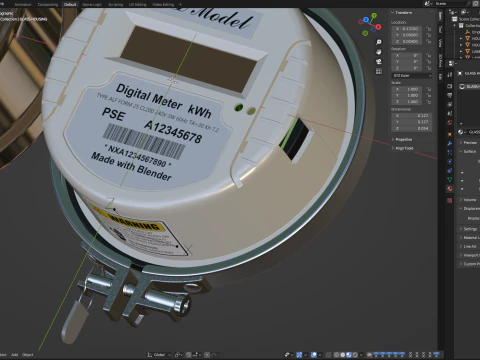
Task: Open the Add menu in viewport header
Action: [x=14, y=355]
